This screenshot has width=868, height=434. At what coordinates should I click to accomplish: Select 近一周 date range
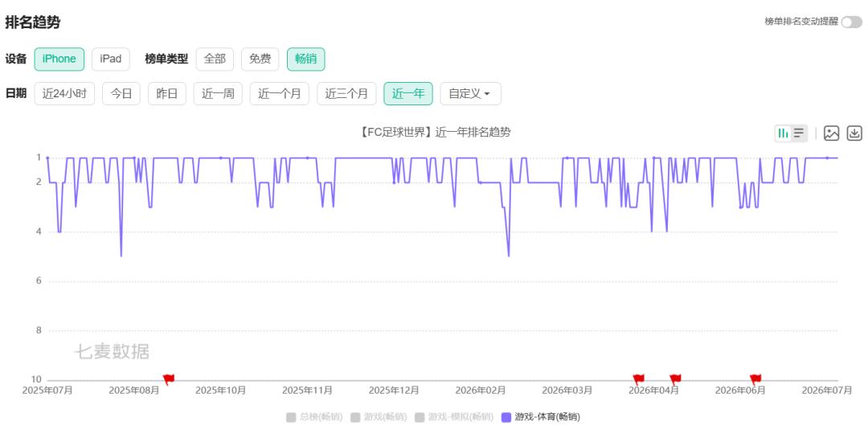click(x=218, y=93)
